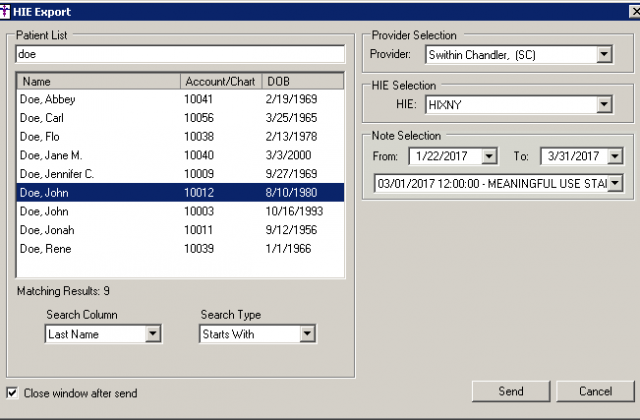The width and height of the screenshot is (640, 420).
Task: Select patient Doe, Jennifer C.
Action: [x=56, y=174]
